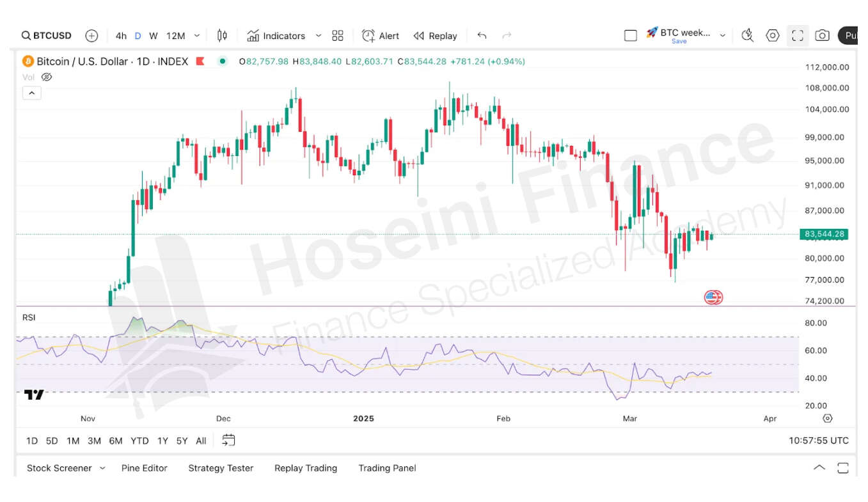
Task: Set range to 1D
Action: click(x=32, y=441)
